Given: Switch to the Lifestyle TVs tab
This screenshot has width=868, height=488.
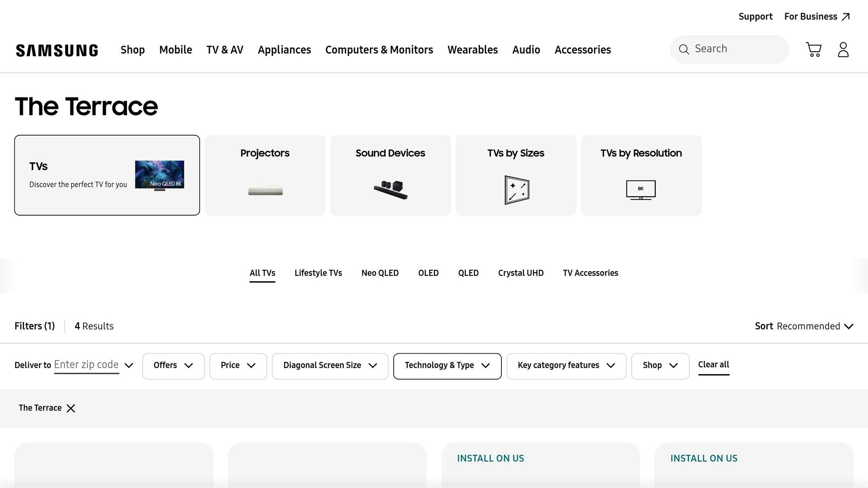Looking at the screenshot, I should coord(318,273).
